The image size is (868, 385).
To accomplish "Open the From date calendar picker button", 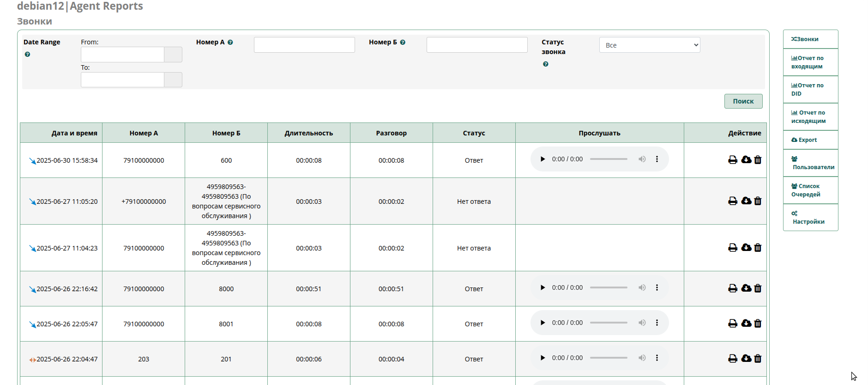I will point(173,55).
